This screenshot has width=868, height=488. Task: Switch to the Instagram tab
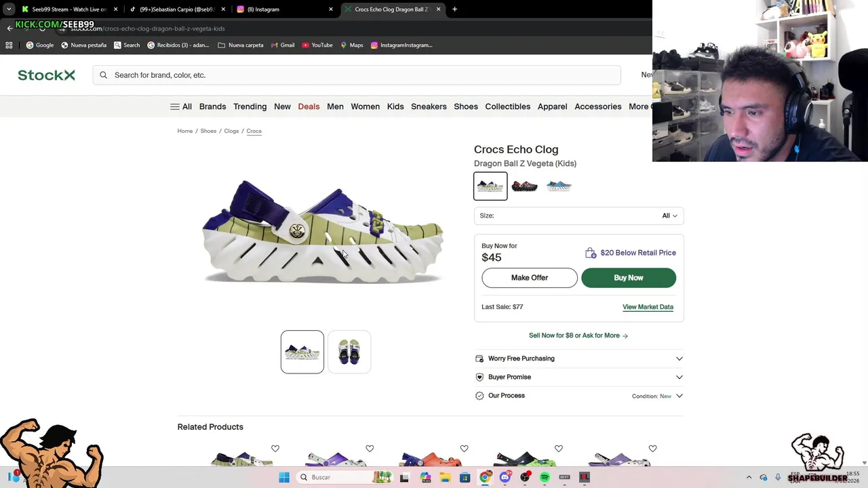tap(283, 9)
